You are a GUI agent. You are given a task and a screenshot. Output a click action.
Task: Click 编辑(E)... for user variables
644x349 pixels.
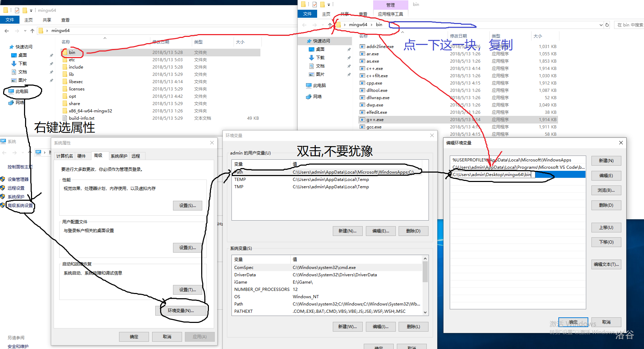point(381,231)
